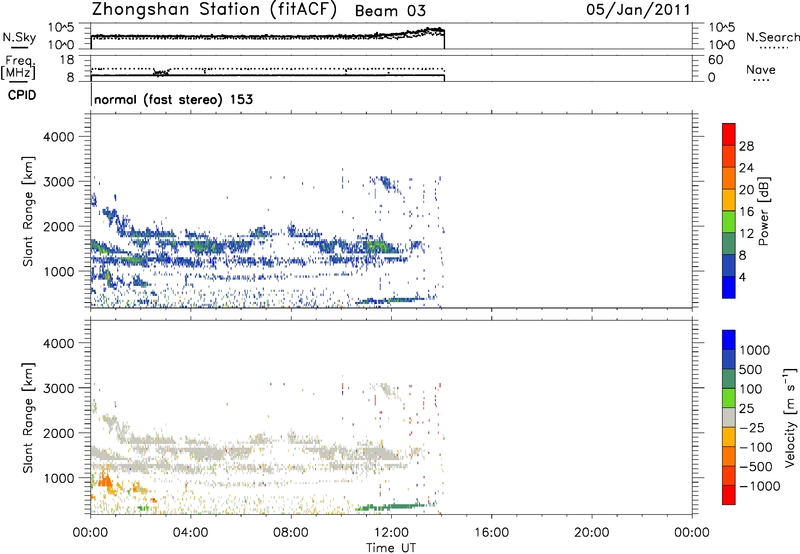Viewport: 800px width, 554px height.
Task: Pick the dark green 8-12 dB Power segment
Action: click(x=729, y=244)
